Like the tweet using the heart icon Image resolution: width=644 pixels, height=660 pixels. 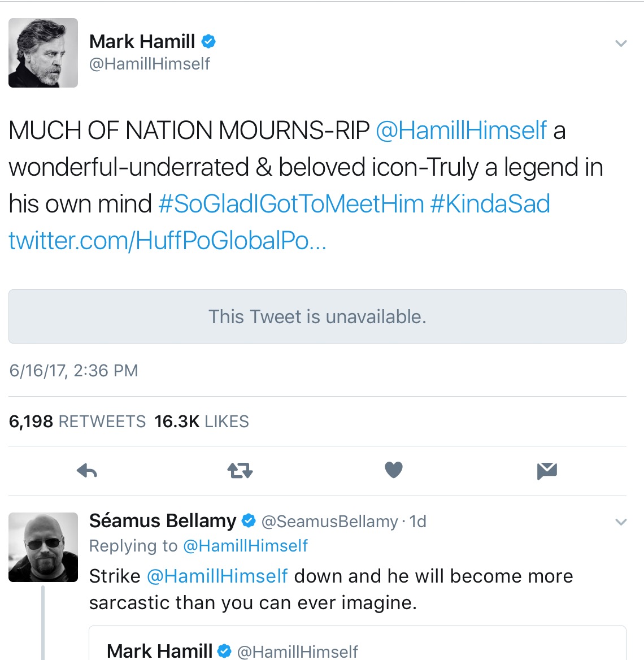pyautogui.click(x=393, y=471)
